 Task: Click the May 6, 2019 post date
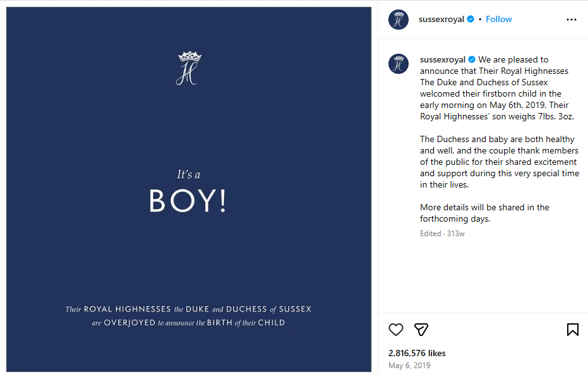tap(409, 366)
